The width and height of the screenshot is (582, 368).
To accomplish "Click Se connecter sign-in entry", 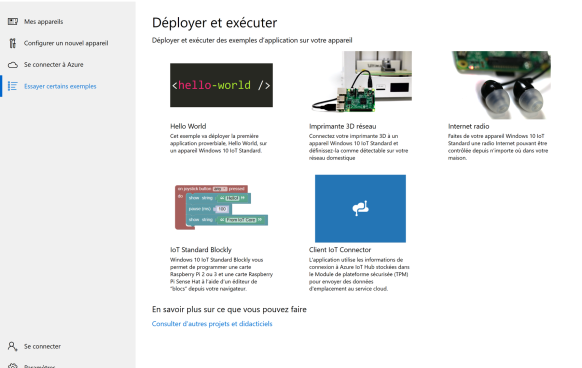I will tap(42, 346).
